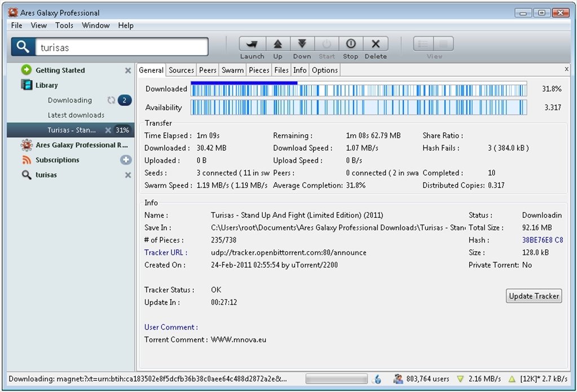This screenshot has width=577, height=392.
Task: Click into the turisas search field
Action: [x=121, y=47]
